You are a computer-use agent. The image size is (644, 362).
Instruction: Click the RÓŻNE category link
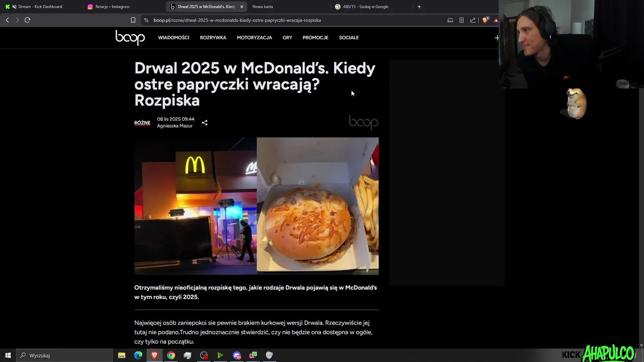pyautogui.click(x=142, y=123)
